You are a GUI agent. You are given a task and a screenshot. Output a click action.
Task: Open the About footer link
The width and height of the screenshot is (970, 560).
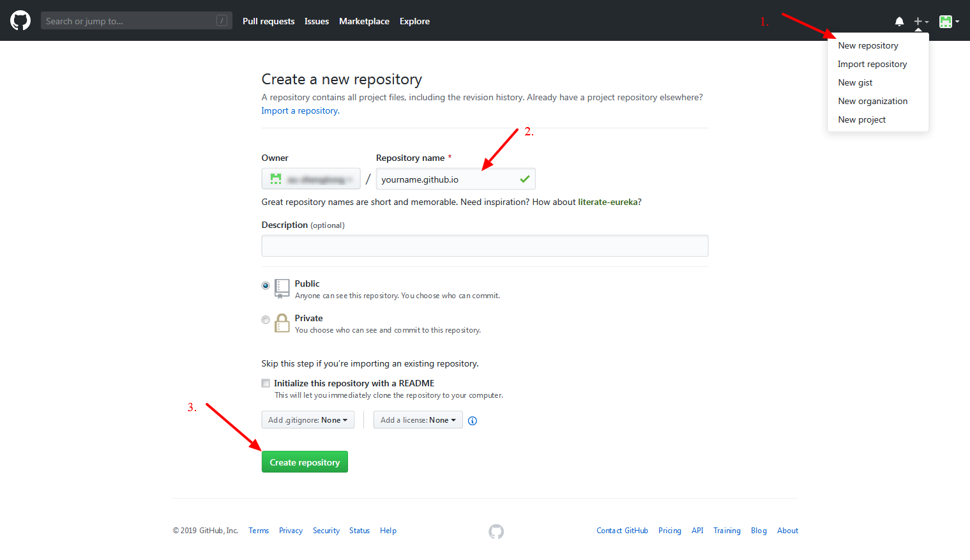(x=787, y=531)
